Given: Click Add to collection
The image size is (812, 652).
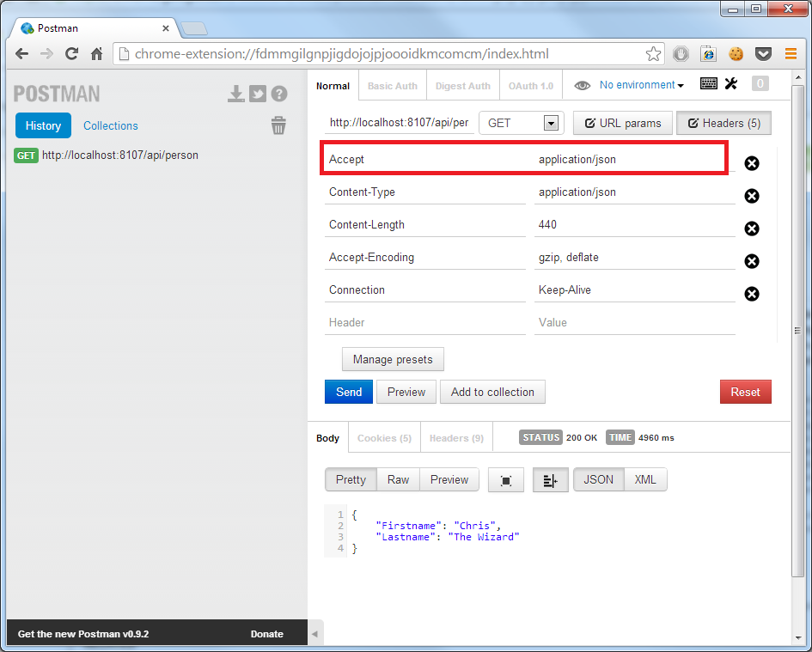Looking at the screenshot, I should coord(492,392).
